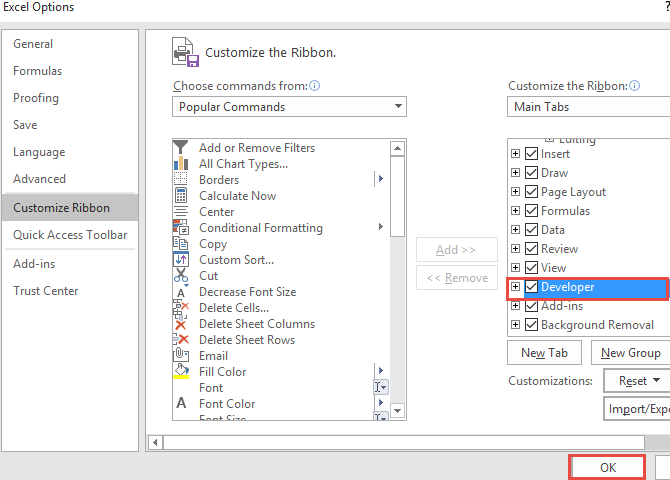The width and height of the screenshot is (670, 480).
Task: Open the Proofing options category
Action: [x=36, y=98]
